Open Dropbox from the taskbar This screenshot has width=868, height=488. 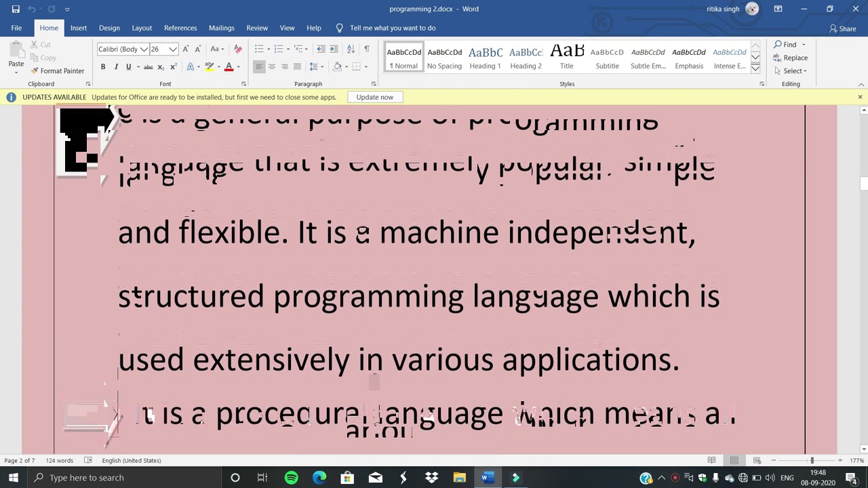pyautogui.click(x=431, y=478)
